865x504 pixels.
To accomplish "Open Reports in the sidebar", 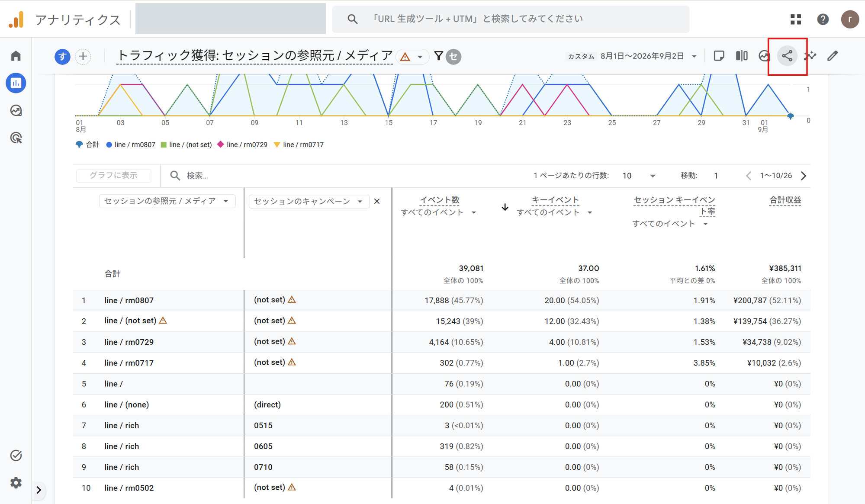I will [x=16, y=83].
